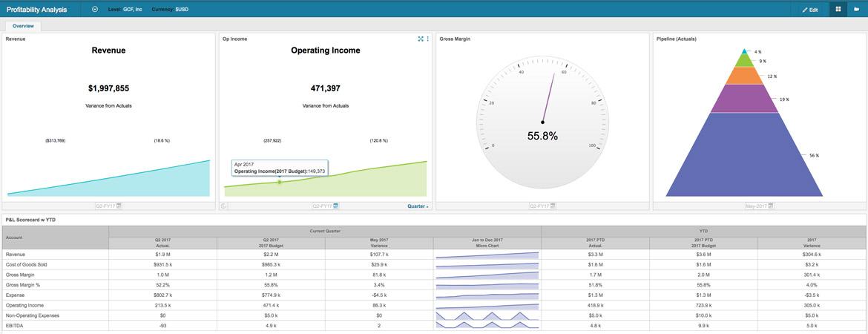Click the Edit button
The width and height of the screenshot is (868, 334).
coord(810,10)
